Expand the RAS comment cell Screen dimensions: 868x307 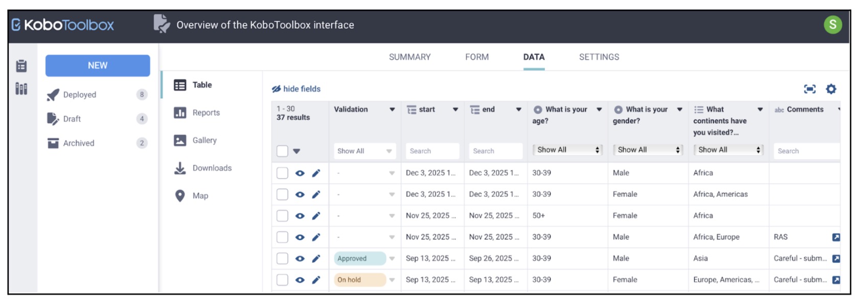click(836, 237)
